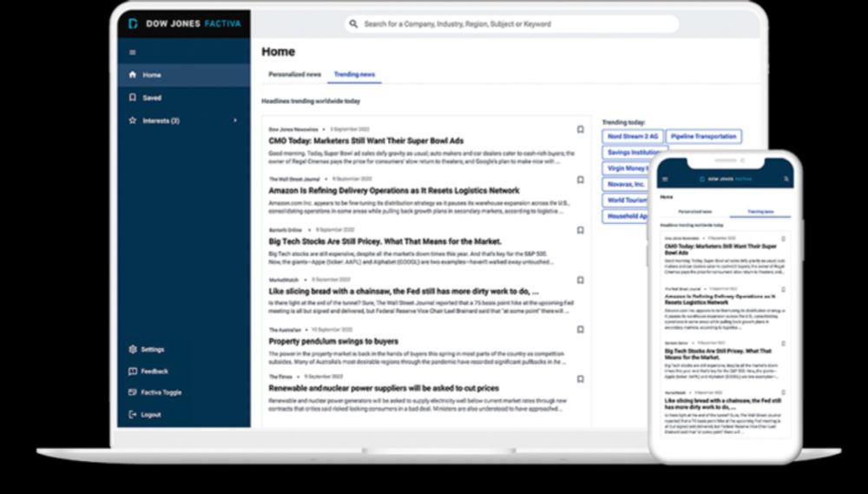Select Personalized news tab on phone

click(x=694, y=212)
